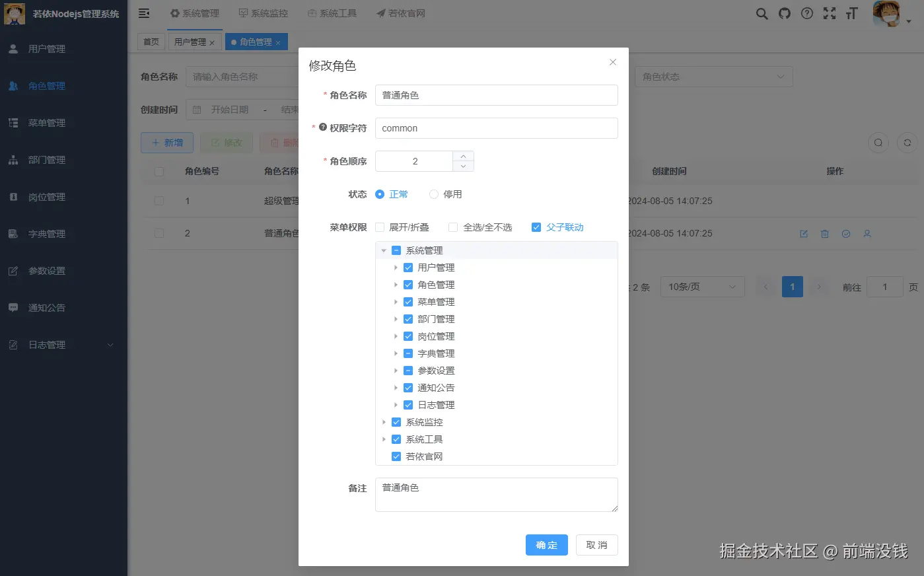Open 参数设置 in the sidebar
The image size is (924, 576).
(x=63, y=271)
